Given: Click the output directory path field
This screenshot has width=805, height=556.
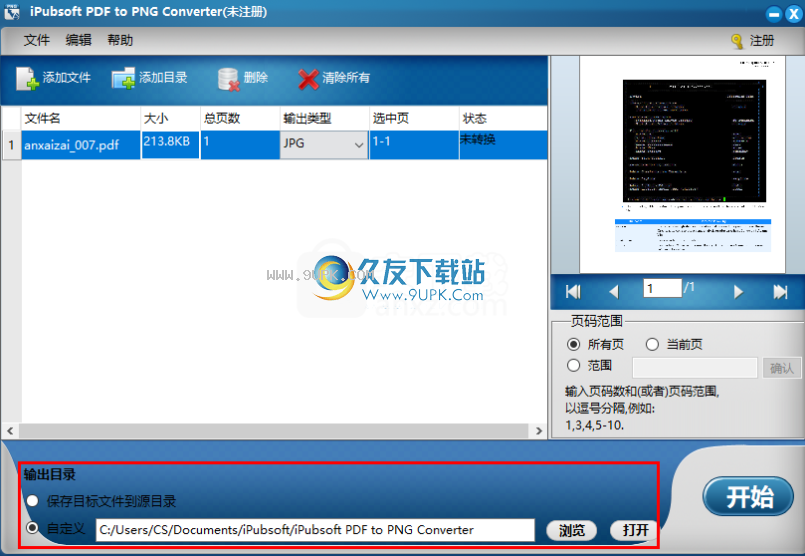Looking at the screenshot, I should pos(315,530).
